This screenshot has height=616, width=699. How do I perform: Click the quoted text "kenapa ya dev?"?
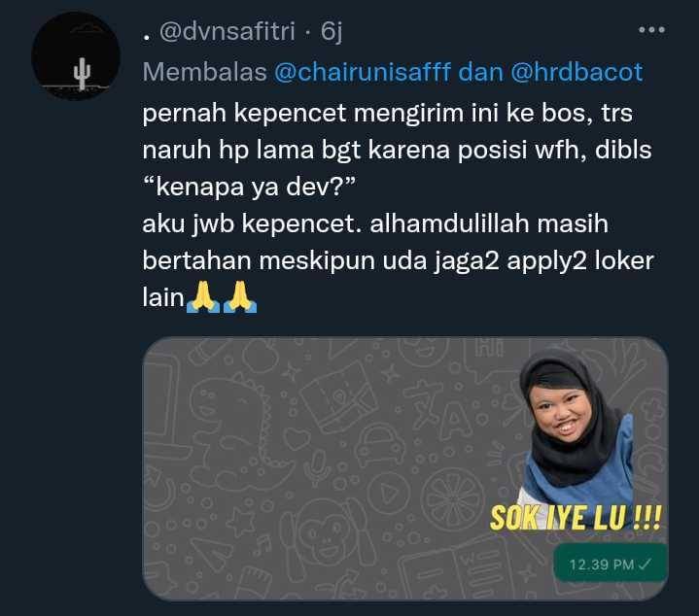click(x=249, y=187)
